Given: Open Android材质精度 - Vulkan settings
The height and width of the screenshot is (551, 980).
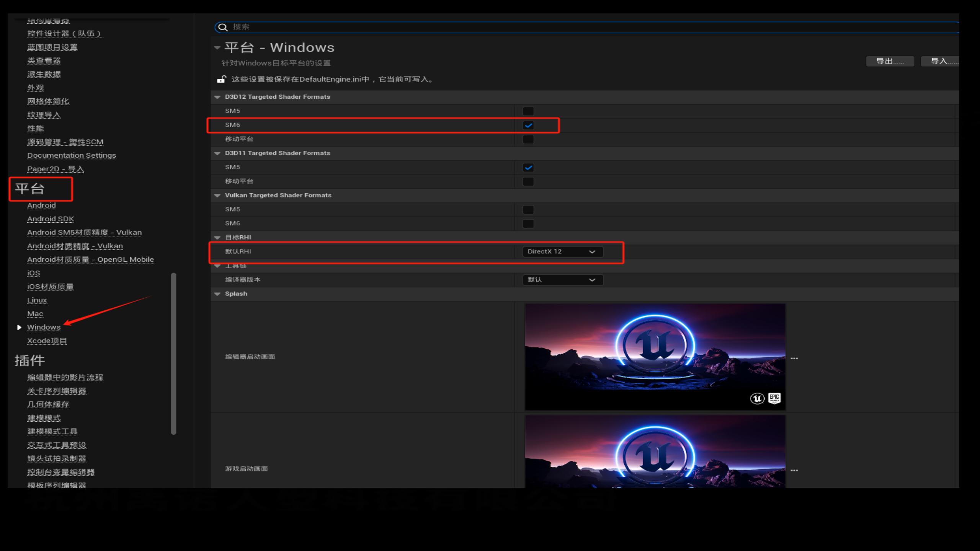Looking at the screenshot, I should pos(75,246).
